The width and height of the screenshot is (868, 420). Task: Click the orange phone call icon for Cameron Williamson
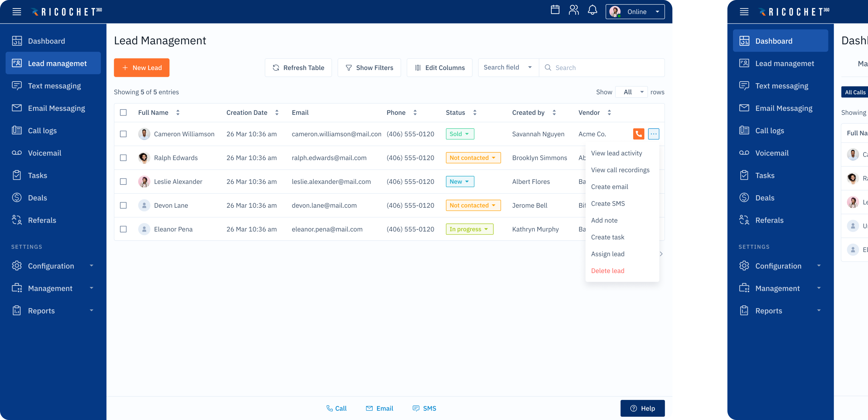pos(638,134)
